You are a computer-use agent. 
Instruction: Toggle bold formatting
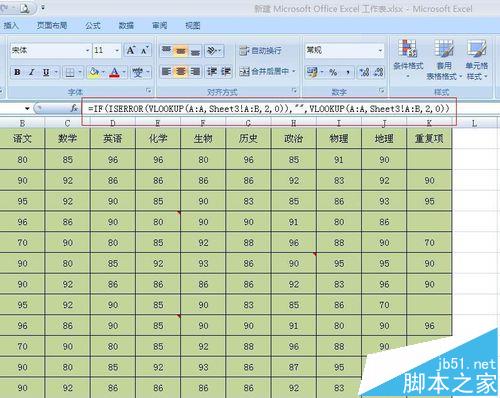coord(17,72)
